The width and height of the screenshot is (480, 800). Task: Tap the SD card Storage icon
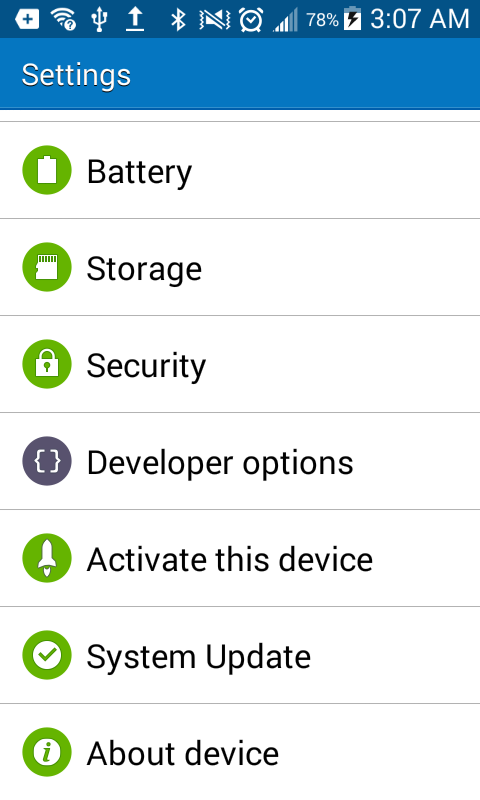47,267
